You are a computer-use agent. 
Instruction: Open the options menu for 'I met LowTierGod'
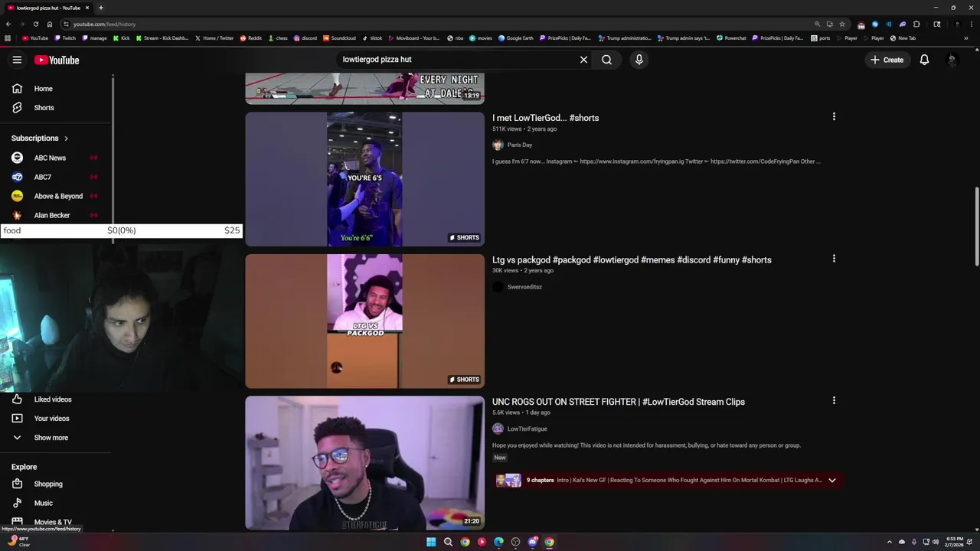834,117
